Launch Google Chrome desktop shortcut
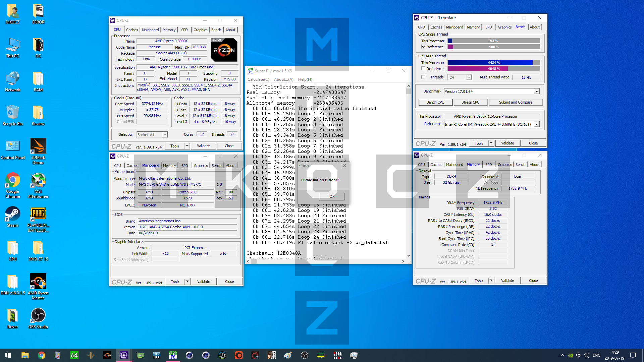This screenshot has width=644, height=362. click(x=13, y=185)
